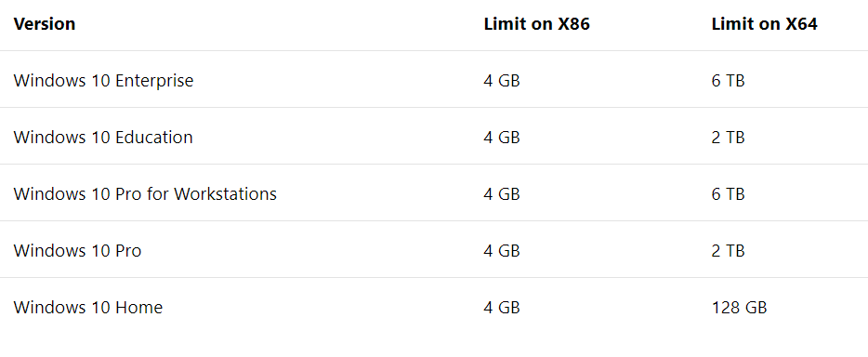Click the Limit on X64 column header
The width and height of the screenshot is (868, 357).
pos(764,24)
